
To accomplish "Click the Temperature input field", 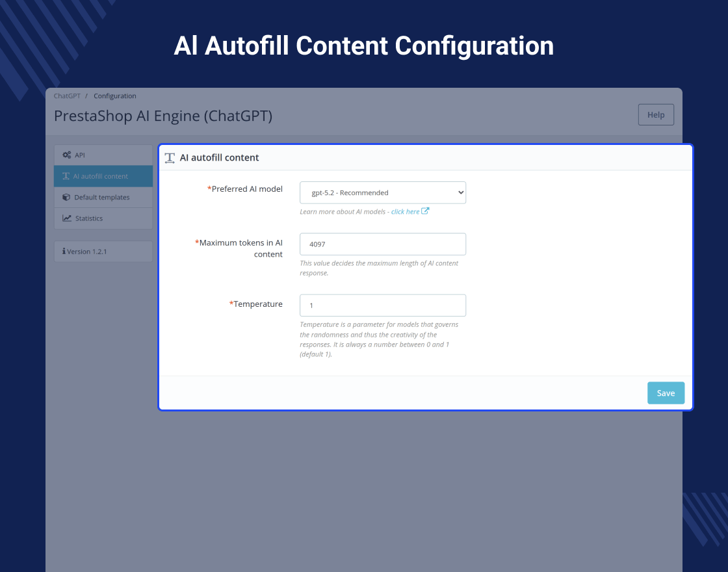I will click(383, 305).
